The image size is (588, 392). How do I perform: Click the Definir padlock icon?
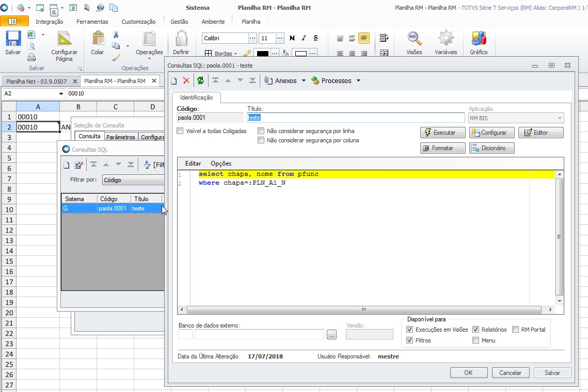181,39
